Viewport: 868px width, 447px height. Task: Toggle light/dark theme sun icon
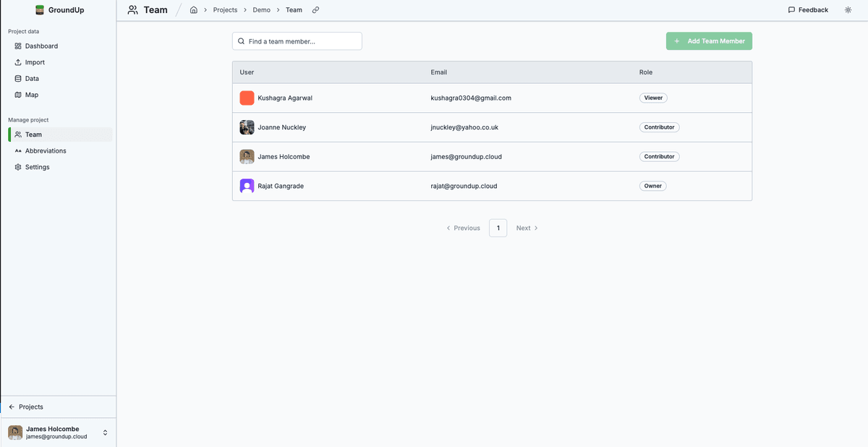click(x=848, y=10)
